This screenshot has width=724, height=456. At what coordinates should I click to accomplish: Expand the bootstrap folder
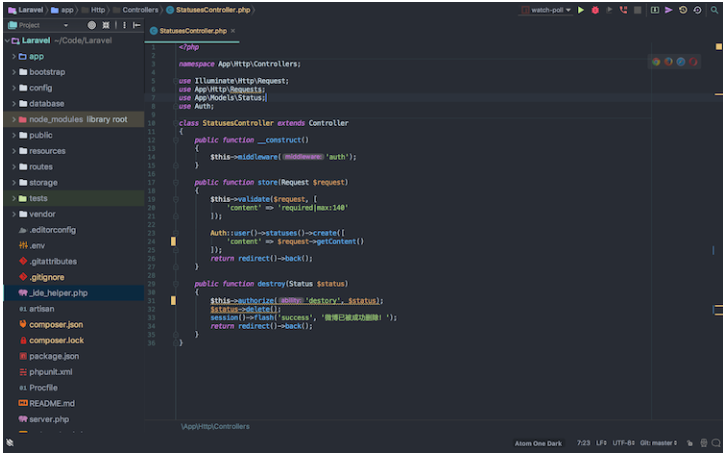(x=14, y=72)
